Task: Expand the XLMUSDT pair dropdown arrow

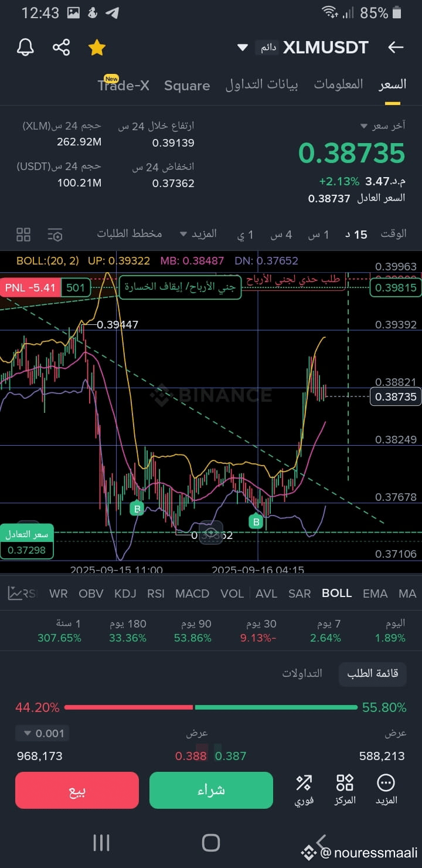Action: click(243, 48)
